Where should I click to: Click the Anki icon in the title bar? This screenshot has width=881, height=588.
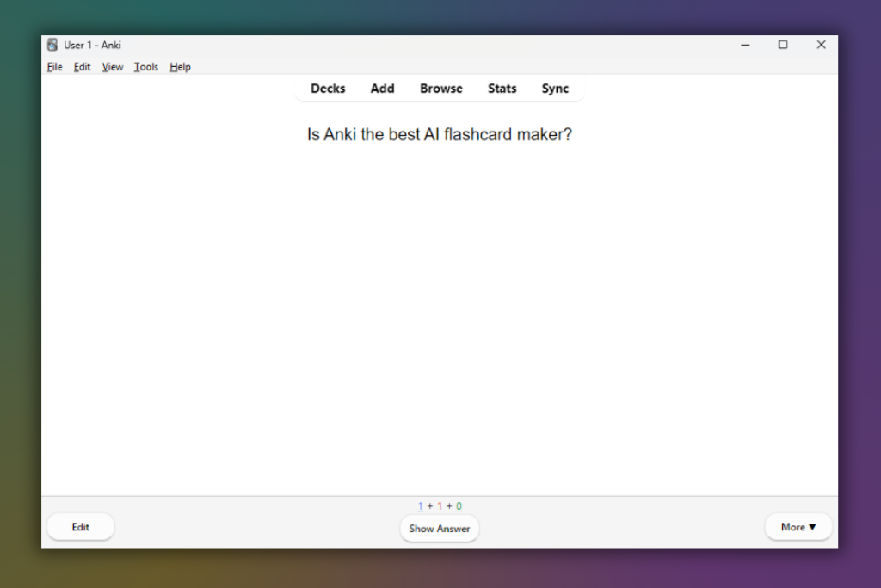point(51,44)
